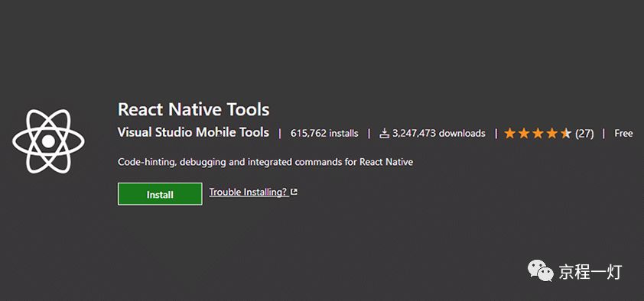Open Visual Studio Mobile Tools publisher link
The height and width of the screenshot is (301, 644).
[193, 132]
